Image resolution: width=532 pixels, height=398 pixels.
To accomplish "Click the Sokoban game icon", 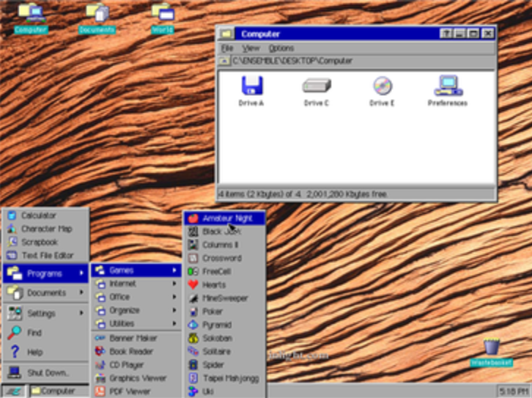I will tap(193, 339).
